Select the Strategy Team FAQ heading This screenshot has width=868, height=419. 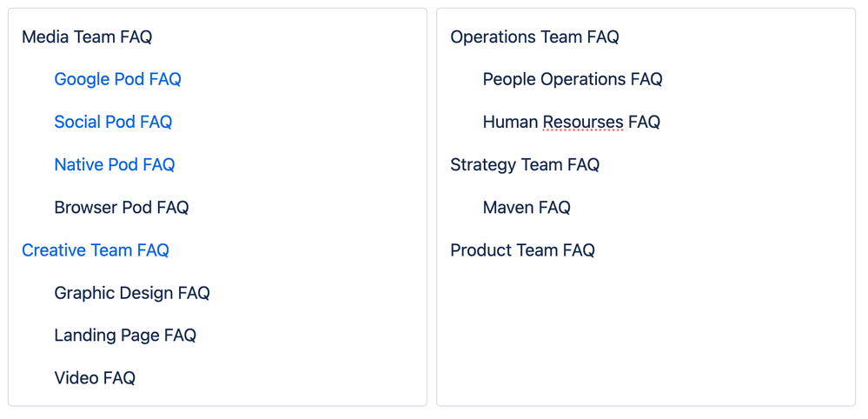[525, 165]
